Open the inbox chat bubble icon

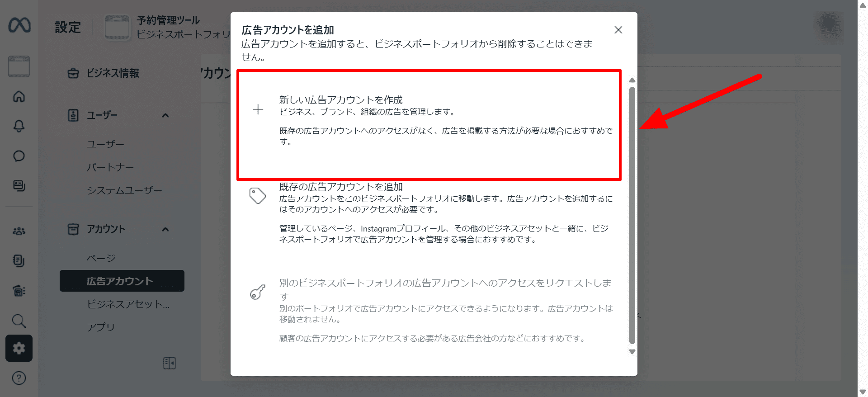click(19, 156)
